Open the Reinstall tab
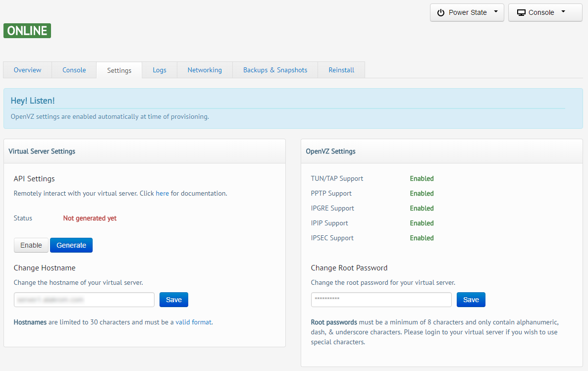 click(x=341, y=70)
